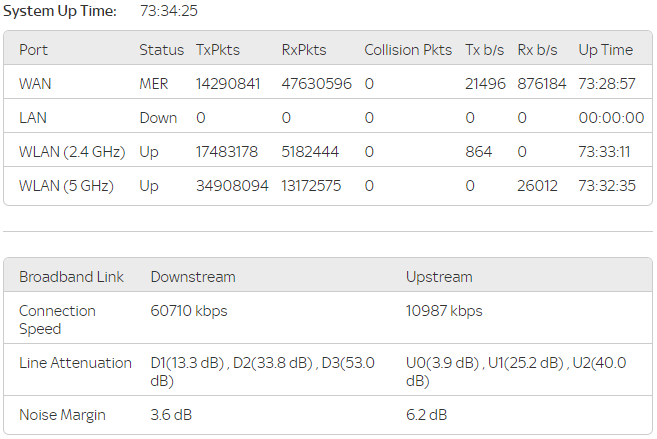Click the Upstream column header
The image size is (657, 439).
coord(439,276)
